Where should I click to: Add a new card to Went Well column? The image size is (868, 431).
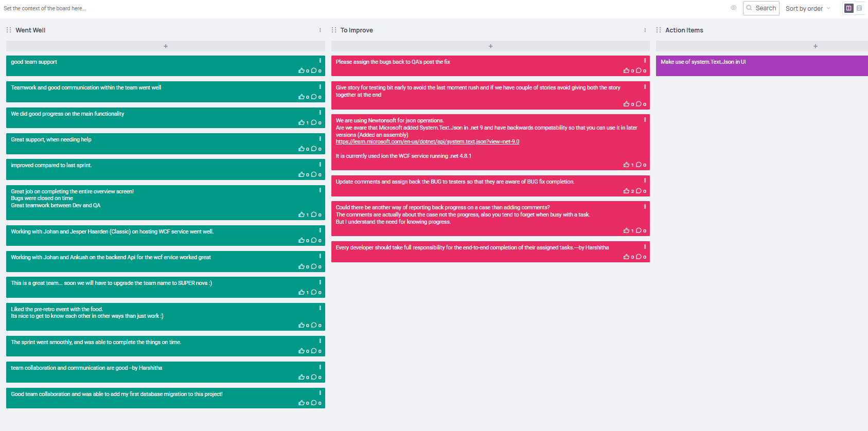(166, 46)
